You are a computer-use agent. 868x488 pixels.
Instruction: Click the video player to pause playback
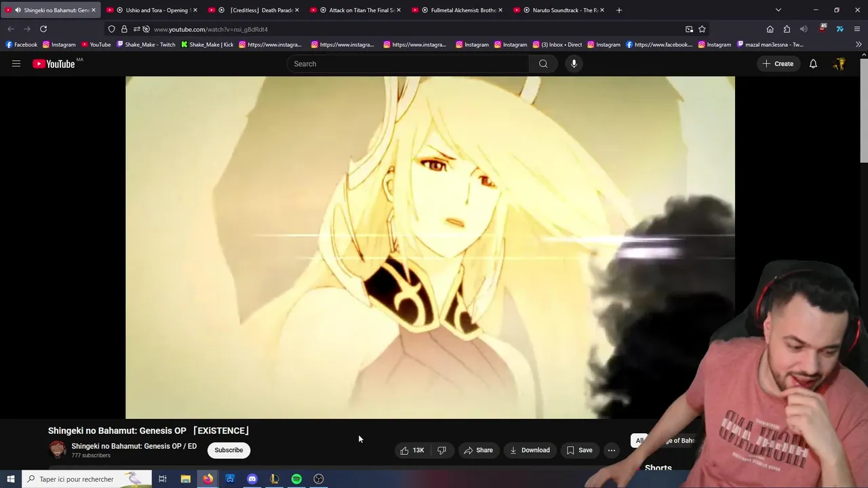(430, 247)
